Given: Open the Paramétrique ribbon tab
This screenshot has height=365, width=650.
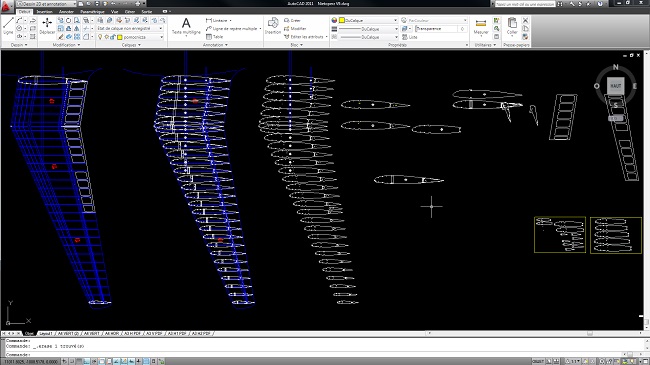Looking at the screenshot, I should [x=92, y=12].
